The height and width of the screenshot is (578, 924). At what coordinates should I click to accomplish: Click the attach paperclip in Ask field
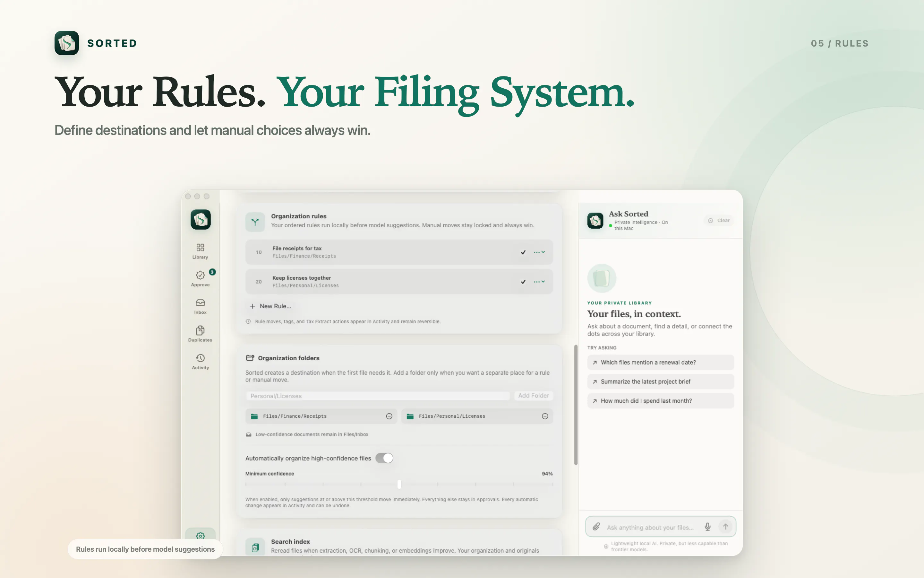click(596, 527)
